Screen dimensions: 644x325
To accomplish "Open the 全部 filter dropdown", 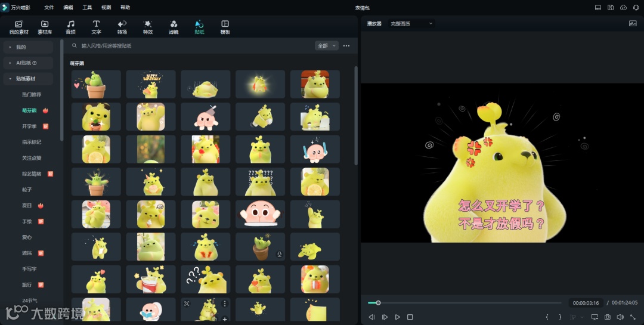I will pos(327,45).
